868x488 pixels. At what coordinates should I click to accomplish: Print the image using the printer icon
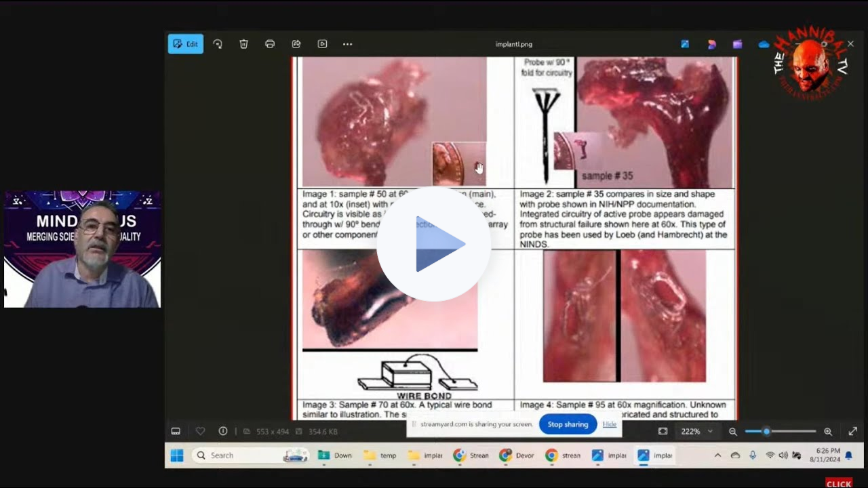click(x=270, y=44)
